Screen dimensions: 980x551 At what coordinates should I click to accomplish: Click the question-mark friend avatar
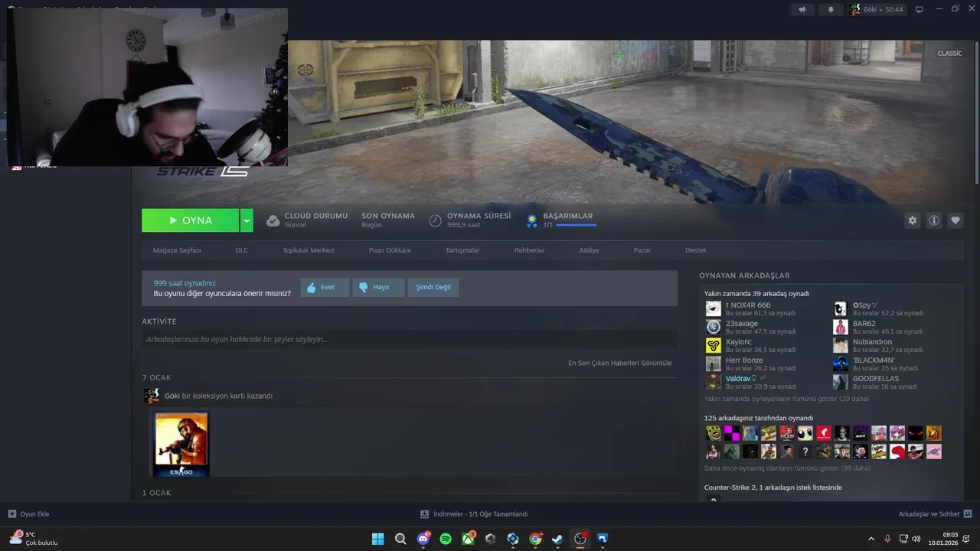pos(805,452)
